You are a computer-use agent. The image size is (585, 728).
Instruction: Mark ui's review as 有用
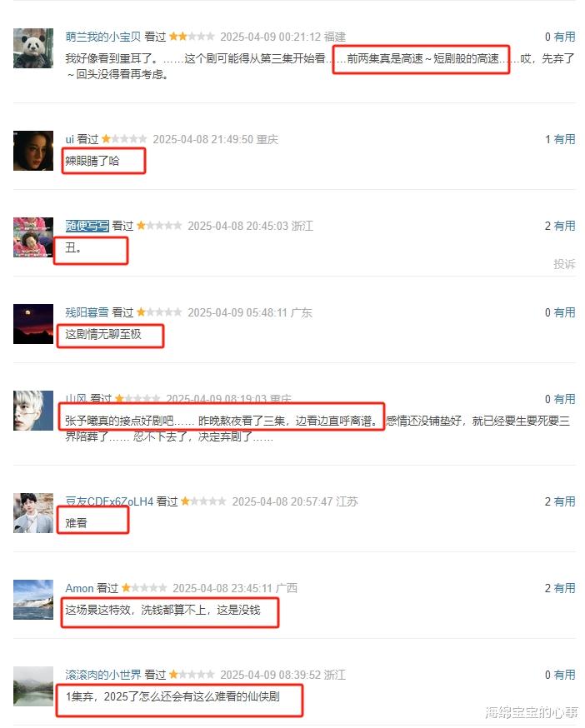point(564,139)
